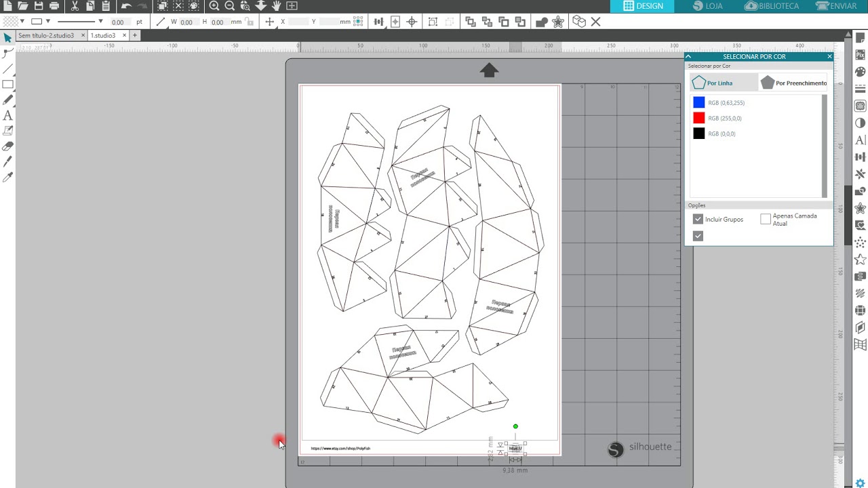This screenshot has height=488, width=868.
Task: Save the document with the floppy icon
Action: click(39, 6)
